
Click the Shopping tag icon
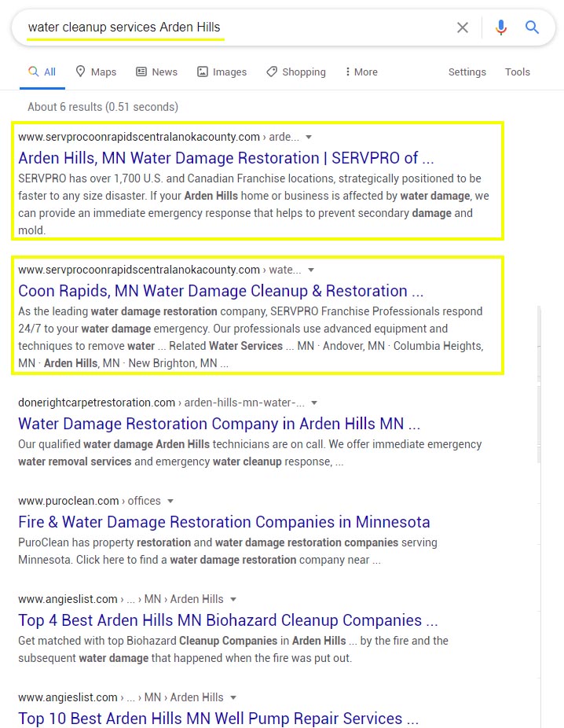point(272,72)
